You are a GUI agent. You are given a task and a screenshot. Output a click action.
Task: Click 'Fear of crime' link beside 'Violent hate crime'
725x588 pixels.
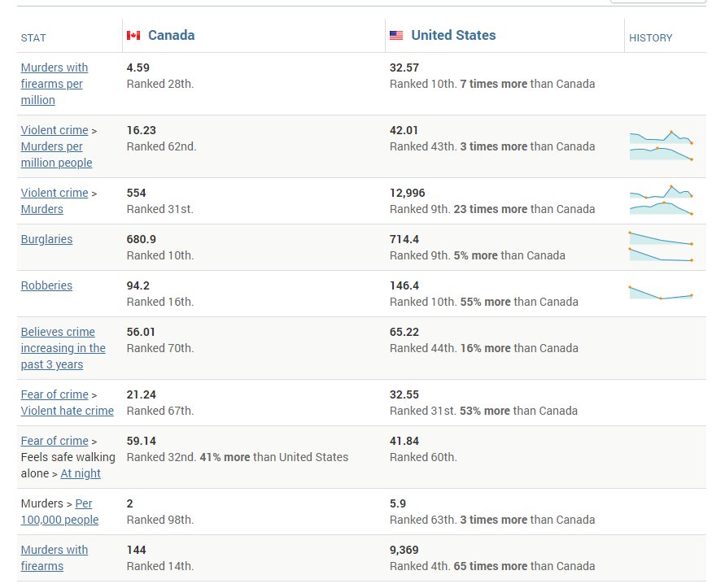coord(55,394)
